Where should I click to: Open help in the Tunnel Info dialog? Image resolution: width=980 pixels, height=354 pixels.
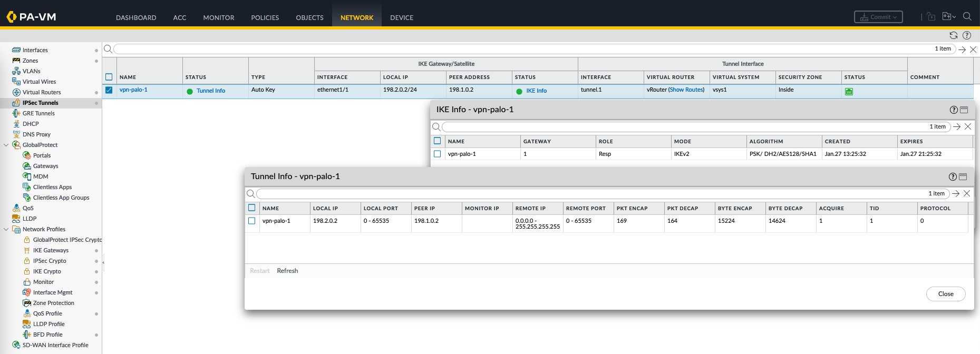(x=952, y=177)
